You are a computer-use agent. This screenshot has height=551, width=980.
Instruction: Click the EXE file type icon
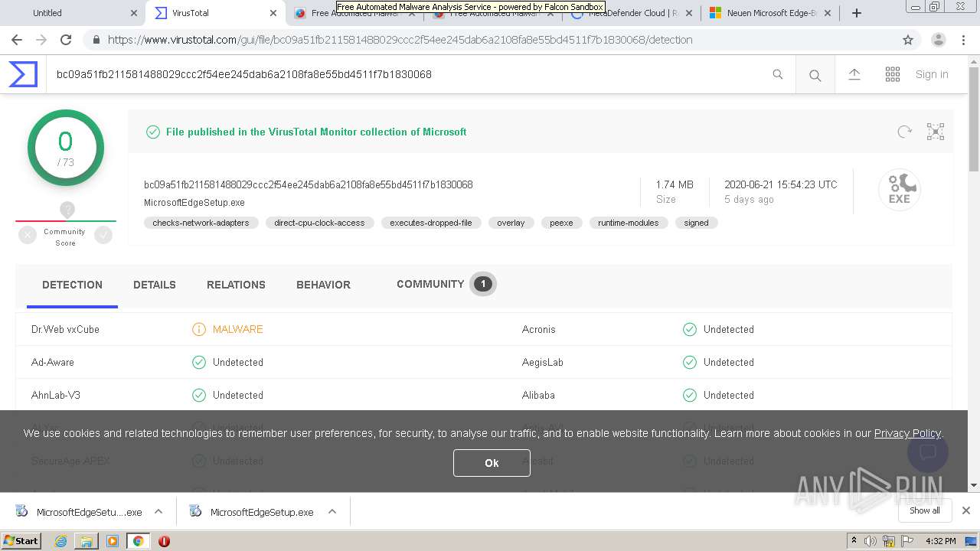pos(899,189)
